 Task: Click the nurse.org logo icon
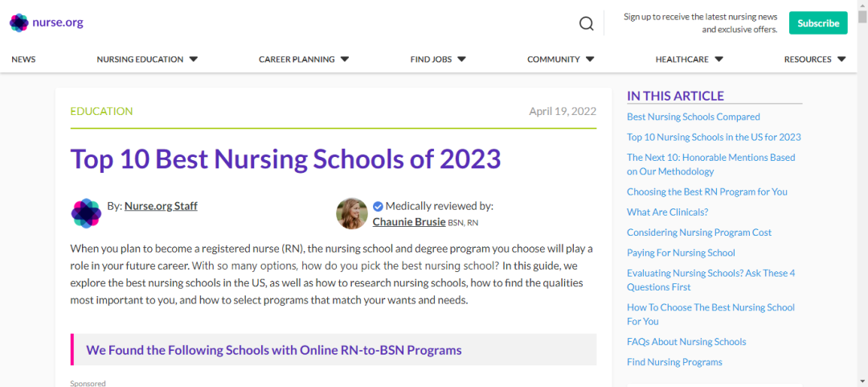coord(18,23)
